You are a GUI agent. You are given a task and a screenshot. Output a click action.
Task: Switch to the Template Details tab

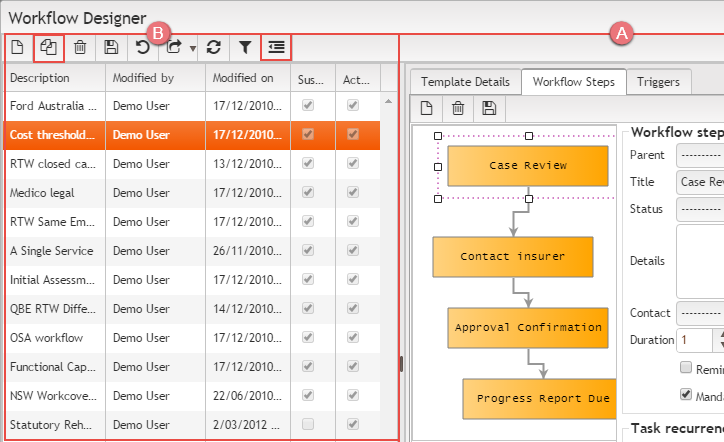pos(465,82)
